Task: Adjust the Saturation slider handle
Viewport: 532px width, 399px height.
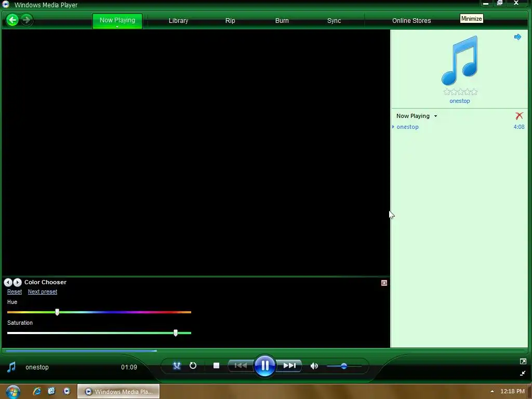Action: point(176,333)
